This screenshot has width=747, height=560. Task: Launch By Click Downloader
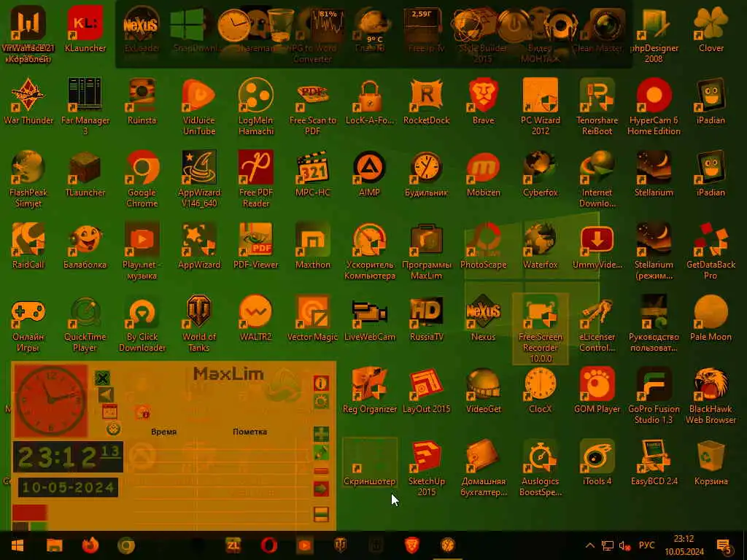coord(142,323)
